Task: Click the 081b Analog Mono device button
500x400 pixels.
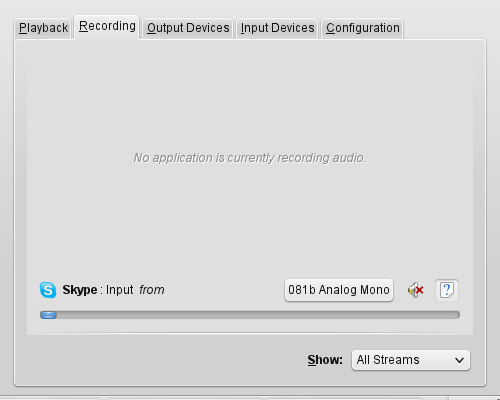Action: click(339, 290)
